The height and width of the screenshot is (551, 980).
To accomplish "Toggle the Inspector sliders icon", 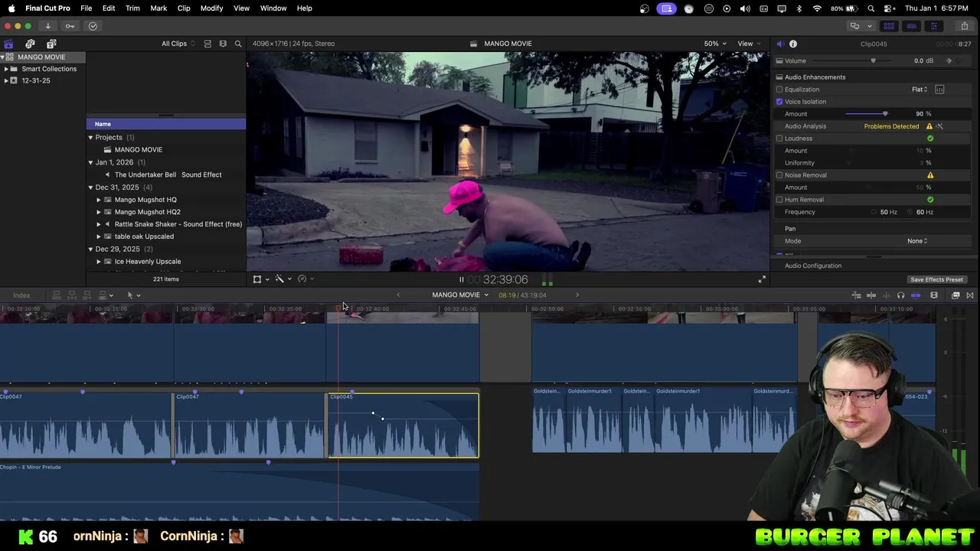I will point(933,26).
